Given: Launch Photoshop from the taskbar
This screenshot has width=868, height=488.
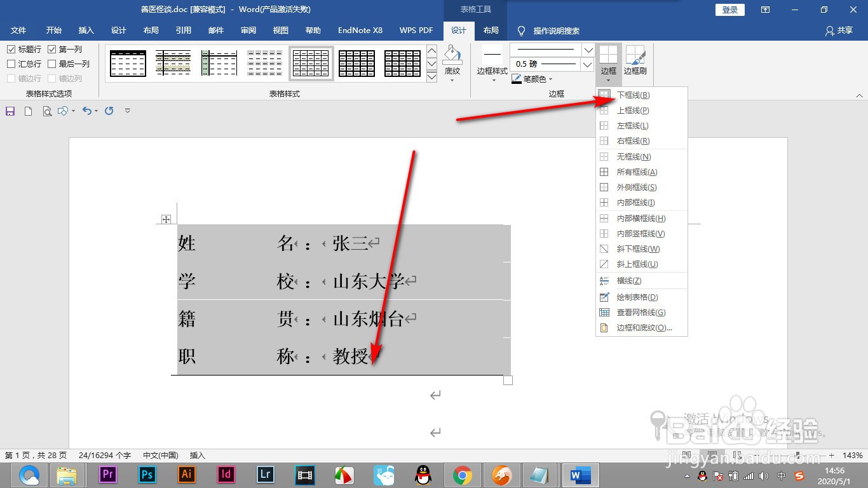Looking at the screenshot, I should tap(146, 474).
